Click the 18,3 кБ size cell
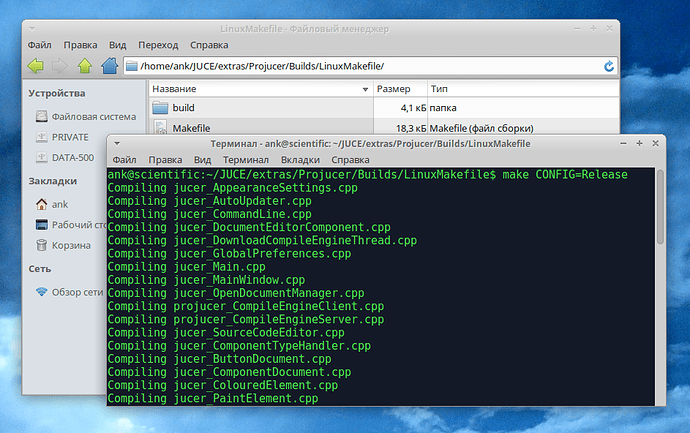Viewport: 690px width, 433px height. 411,128
